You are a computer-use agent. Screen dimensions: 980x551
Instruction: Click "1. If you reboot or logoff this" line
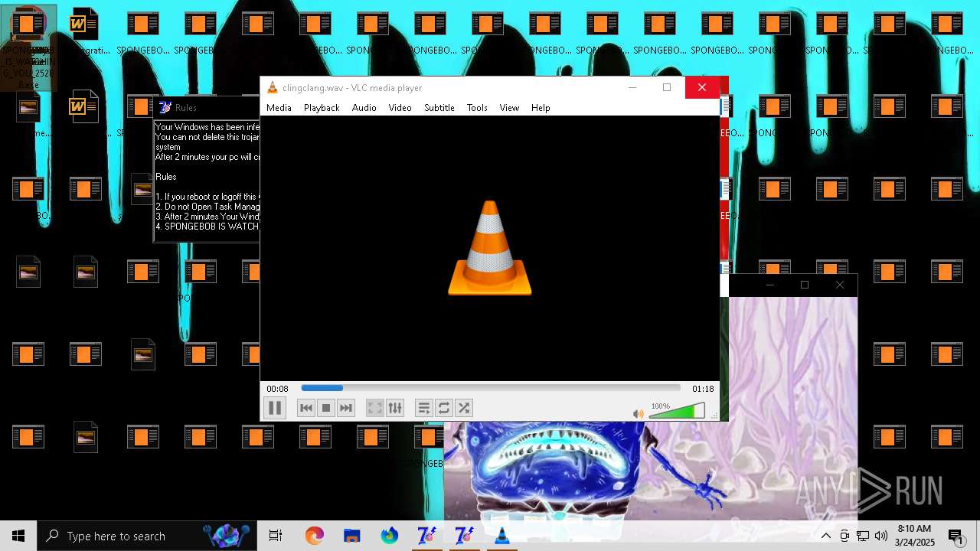click(207, 197)
